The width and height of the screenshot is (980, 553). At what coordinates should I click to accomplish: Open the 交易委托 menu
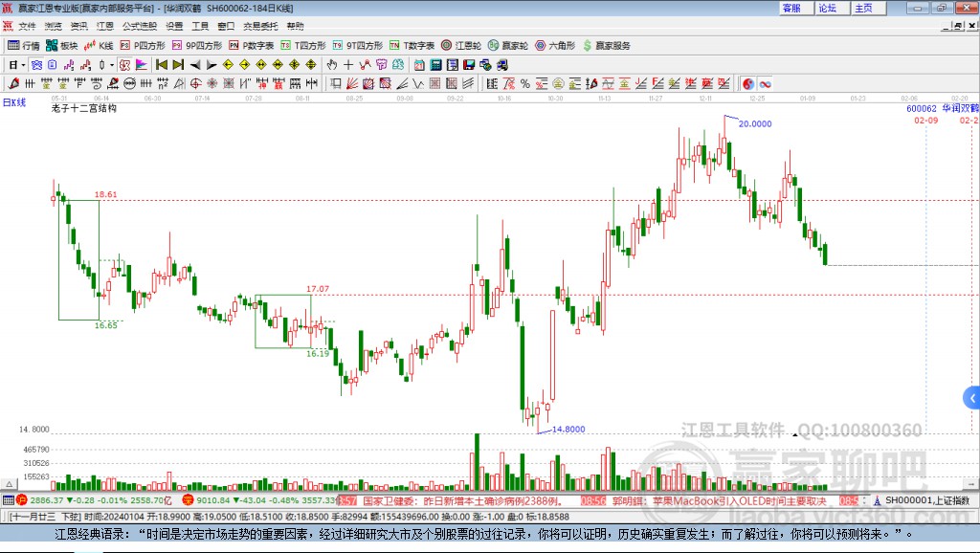(260, 26)
